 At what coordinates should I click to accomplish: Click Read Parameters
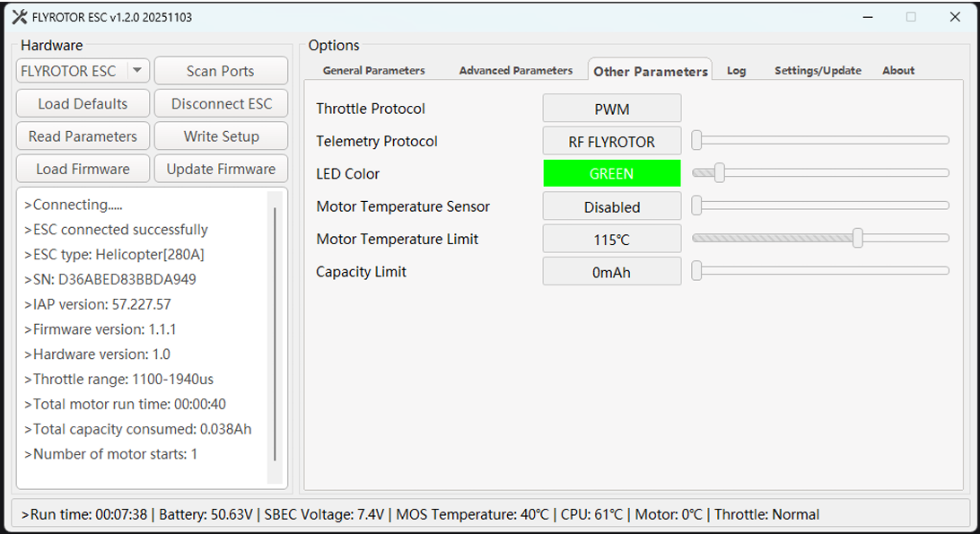pyautogui.click(x=83, y=136)
